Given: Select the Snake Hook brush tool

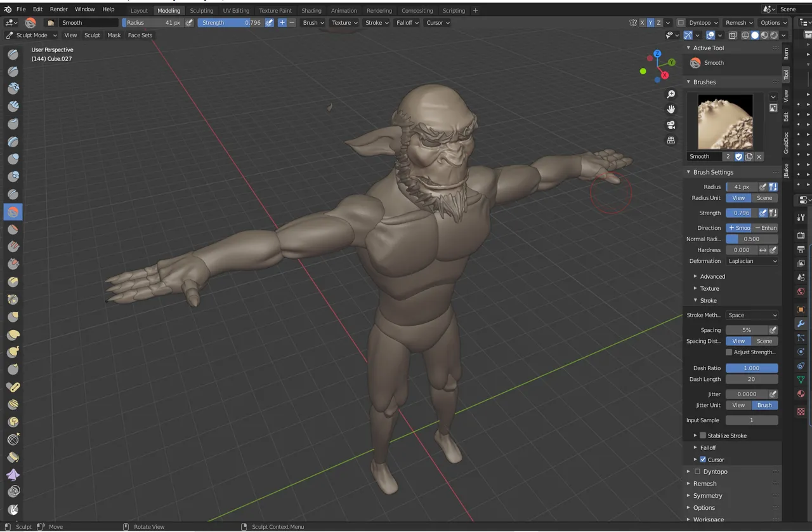Looking at the screenshot, I should click(13, 352).
